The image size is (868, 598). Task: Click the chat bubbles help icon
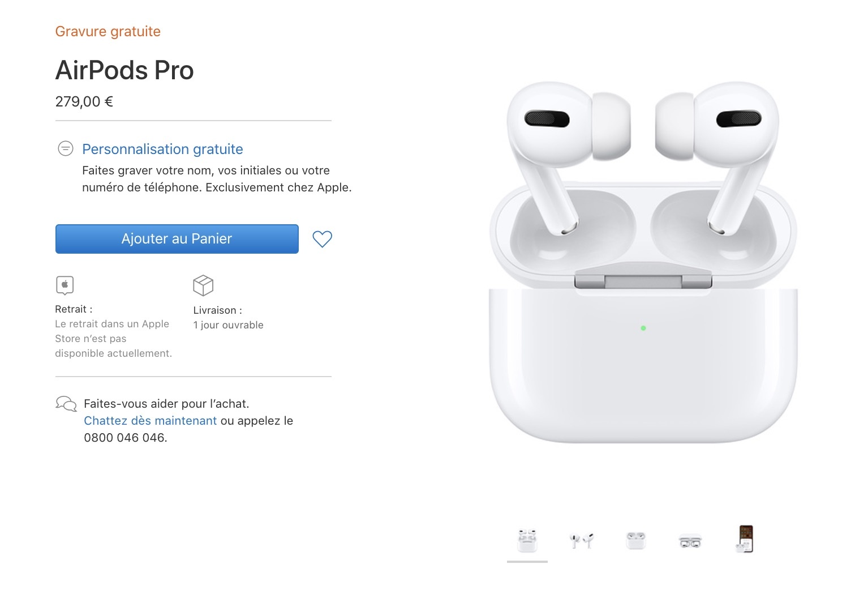pyautogui.click(x=66, y=404)
